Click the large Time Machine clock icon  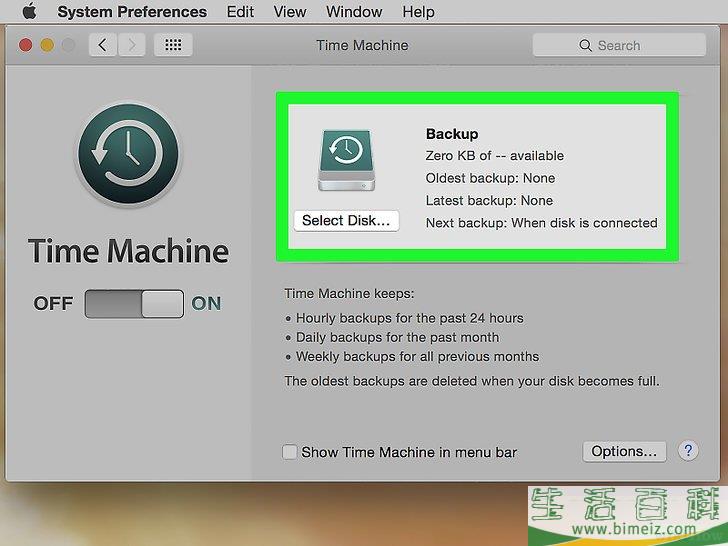[x=129, y=154]
